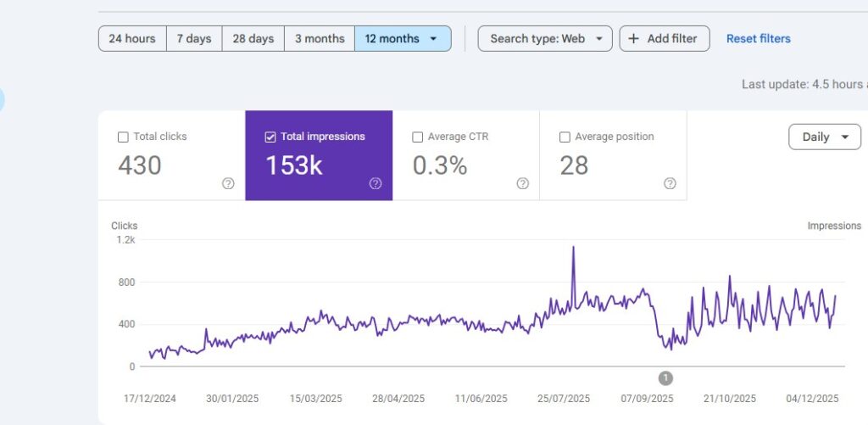Screen dimensions: 868x425
Task: Click Reset filters link
Action: (759, 39)
